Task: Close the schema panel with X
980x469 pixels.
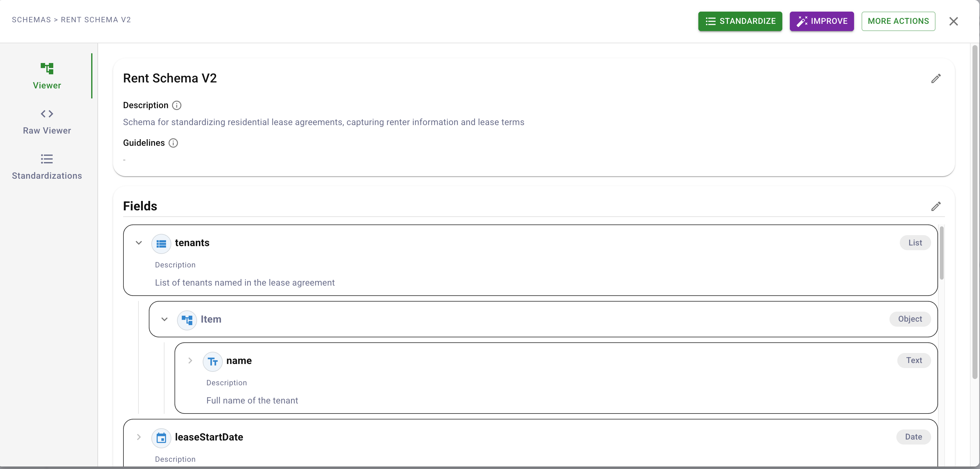Action: [953, 21]
